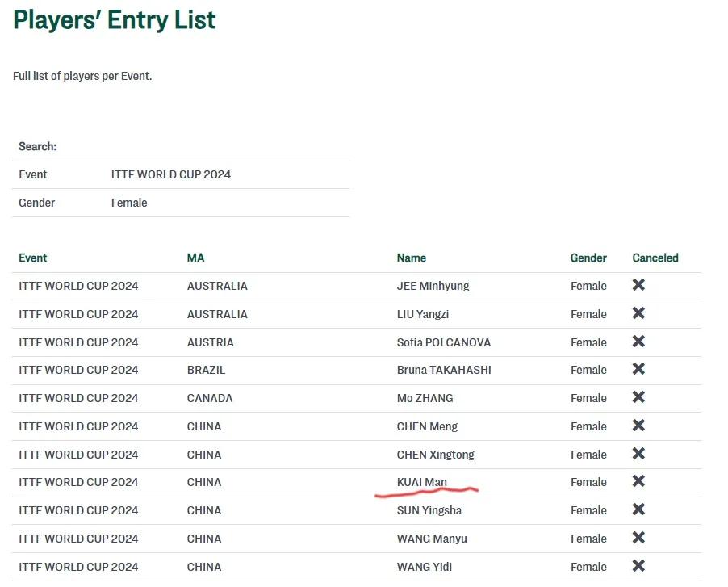The width and height of the screenshot is (728, 587).
Task: Click the canceled X icon for CHEN Meng
Action: 638,426
